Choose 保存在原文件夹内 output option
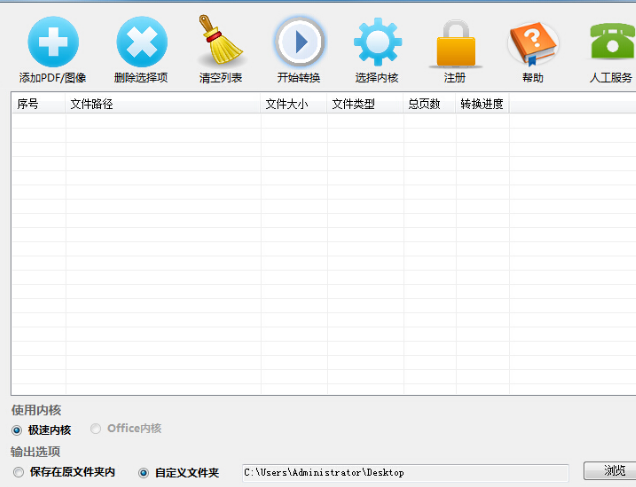The height and width of the screenshot is (487, 636). pyautogui.click(x=18, y=472)
